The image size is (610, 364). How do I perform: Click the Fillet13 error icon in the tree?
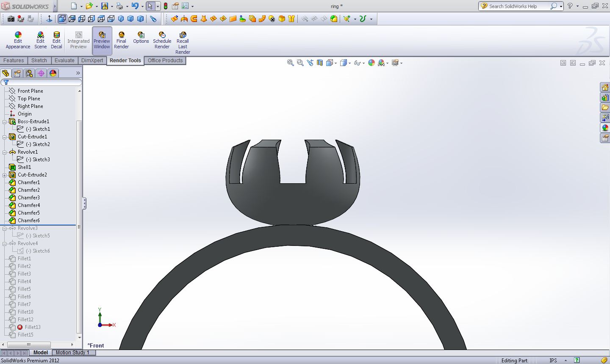click(x=20, y=327)
